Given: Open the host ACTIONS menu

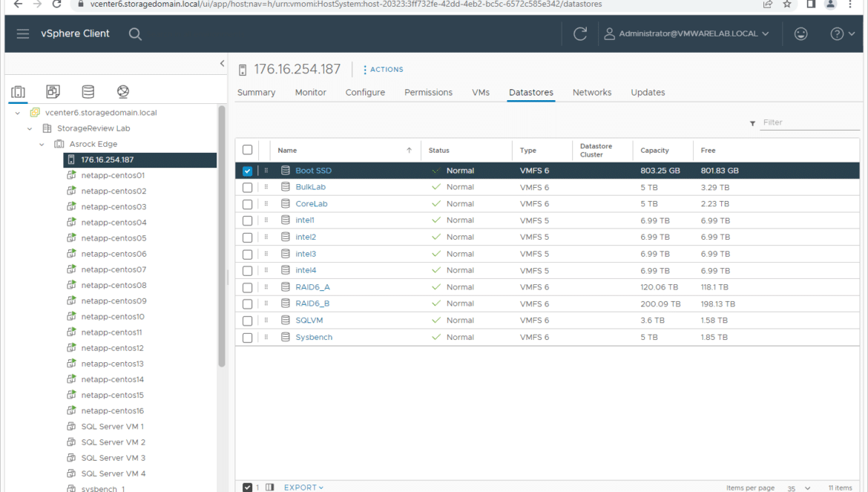Looking at the screenshot, I should coord(383,70).
